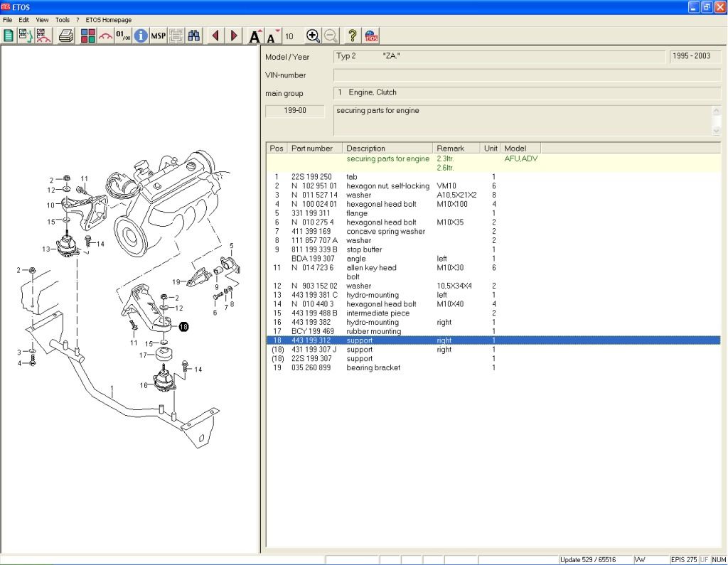
Task: Decrease font size with small A icon
Action: 272,36
